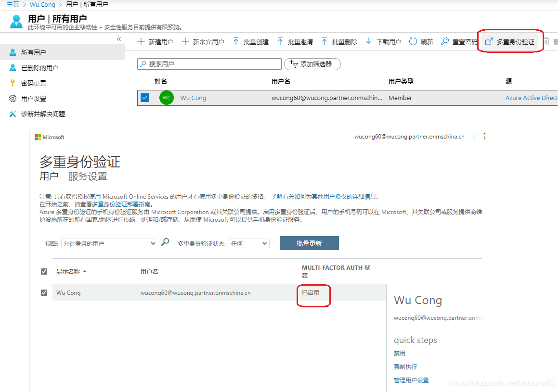
Task: Click the 用户类型 column header
Action: tap(401, 81)
